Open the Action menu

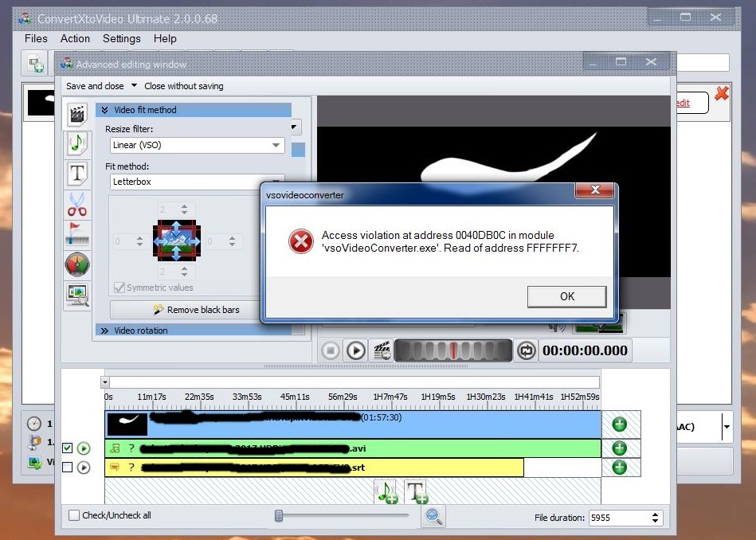(x=75, y=38)
